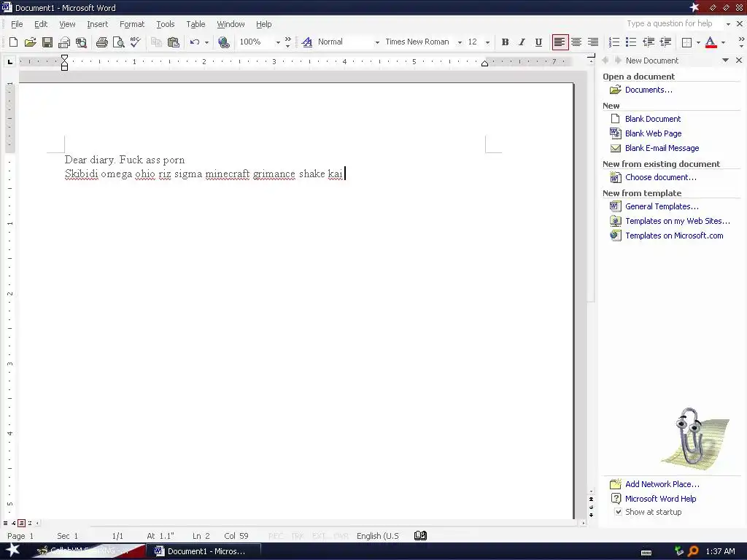Click the Clippy Office Assistant

[x=695, y=440]
